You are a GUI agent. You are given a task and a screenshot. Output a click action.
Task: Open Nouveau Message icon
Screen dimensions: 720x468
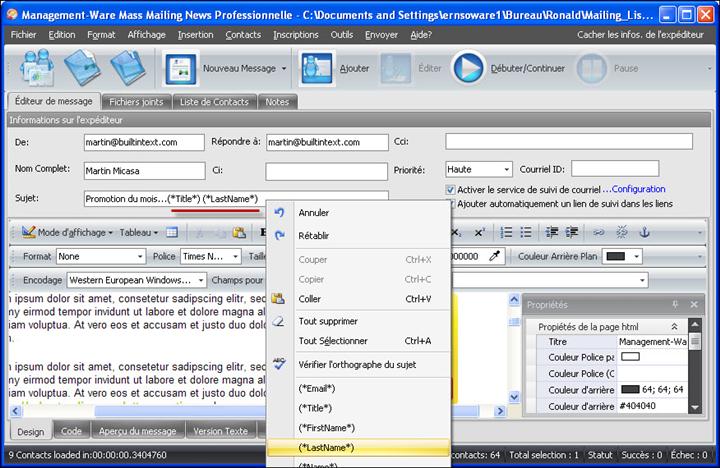(180, 68)
